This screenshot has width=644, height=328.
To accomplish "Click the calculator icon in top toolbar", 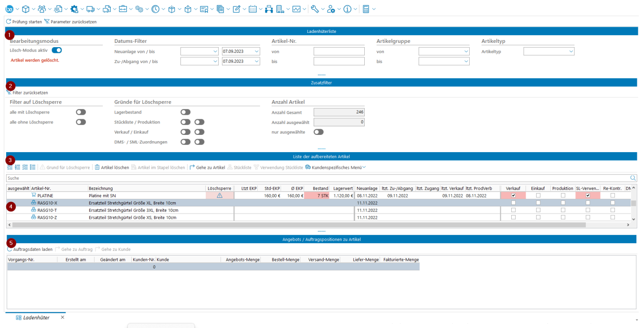I will [366, 9].
